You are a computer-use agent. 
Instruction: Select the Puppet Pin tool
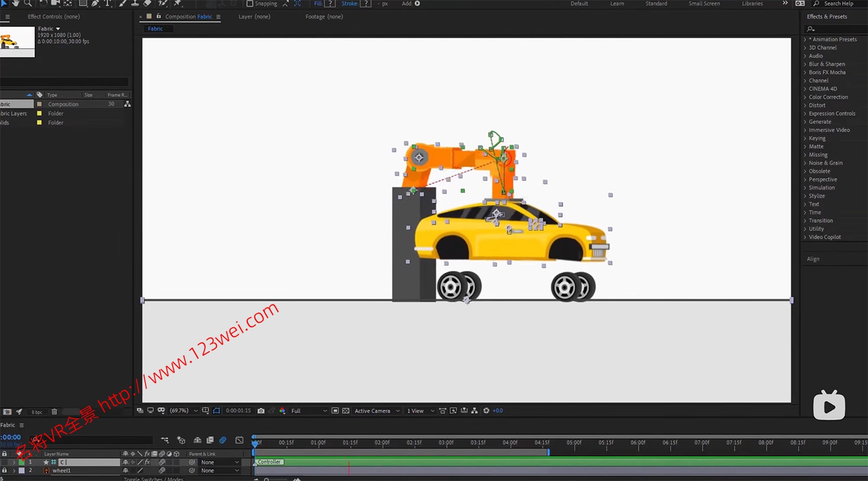pos(177,4)
